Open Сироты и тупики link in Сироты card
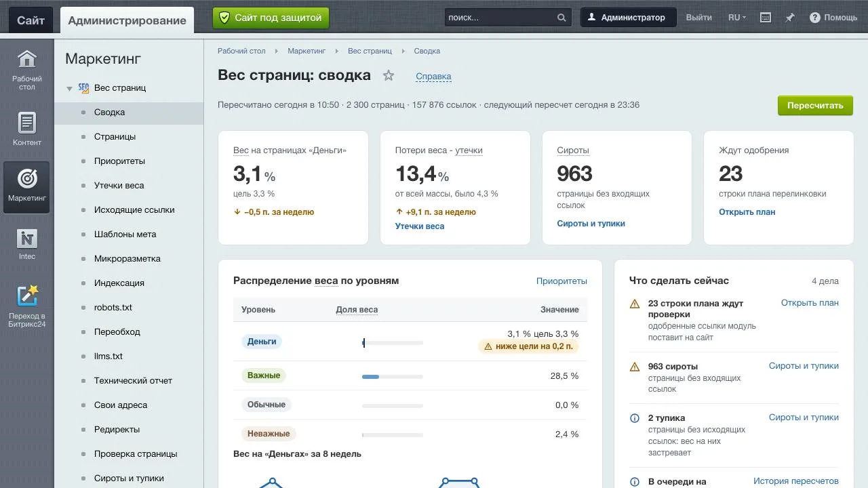The width and height of the screenshot is (868, 488). (x=591, y=224)
